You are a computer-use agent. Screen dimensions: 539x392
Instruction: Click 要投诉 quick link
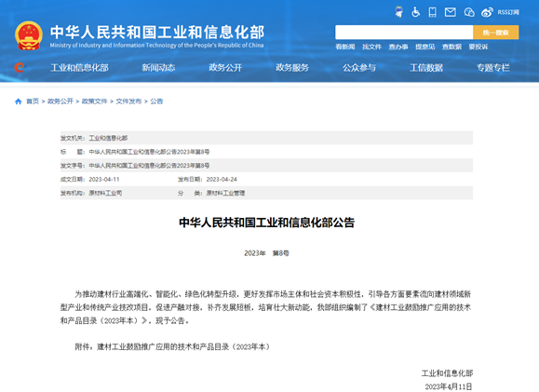click(x=478, y=47)
